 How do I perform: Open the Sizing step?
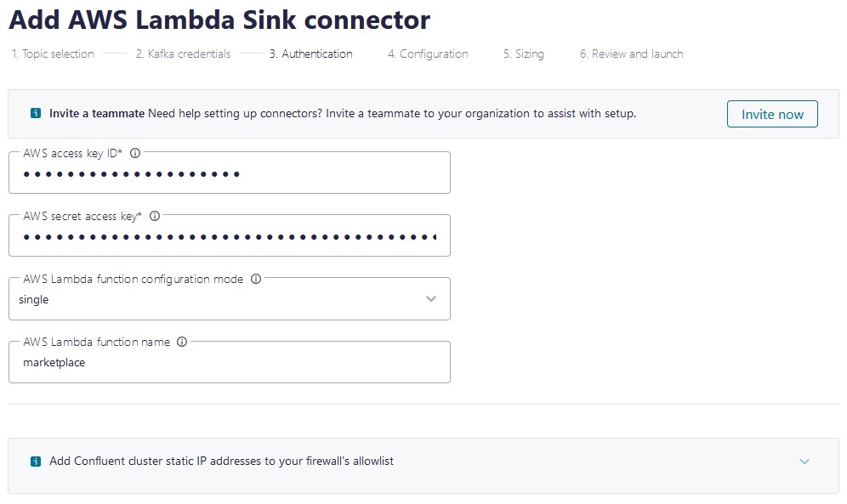click(523, 54)
